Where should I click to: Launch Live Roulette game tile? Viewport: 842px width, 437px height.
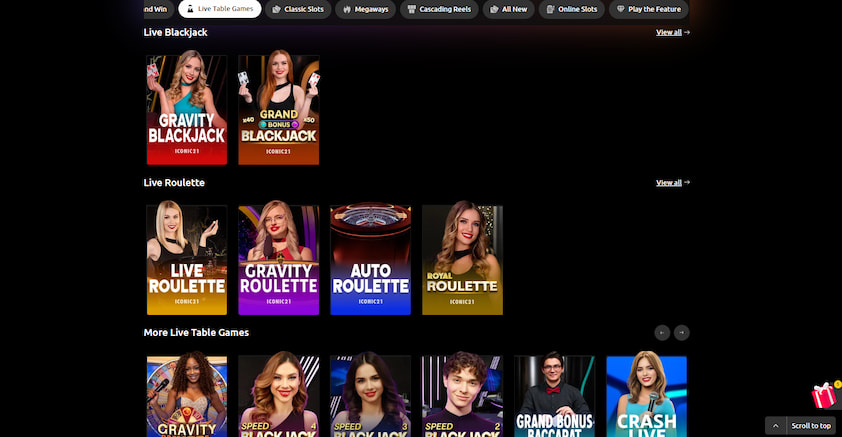click(187, 260)
